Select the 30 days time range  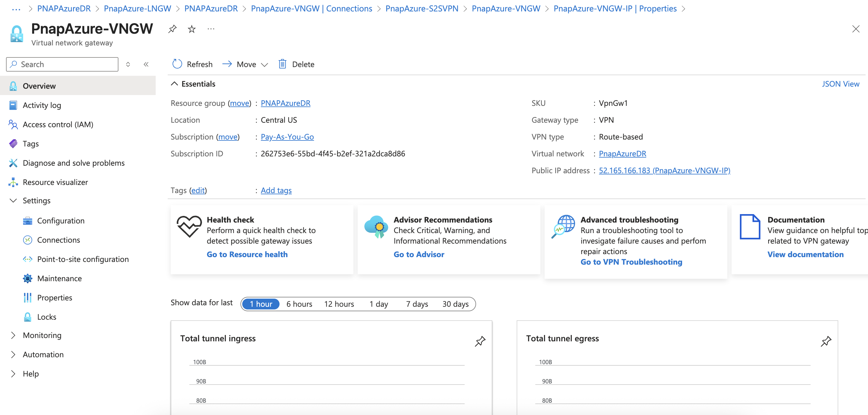456,304
